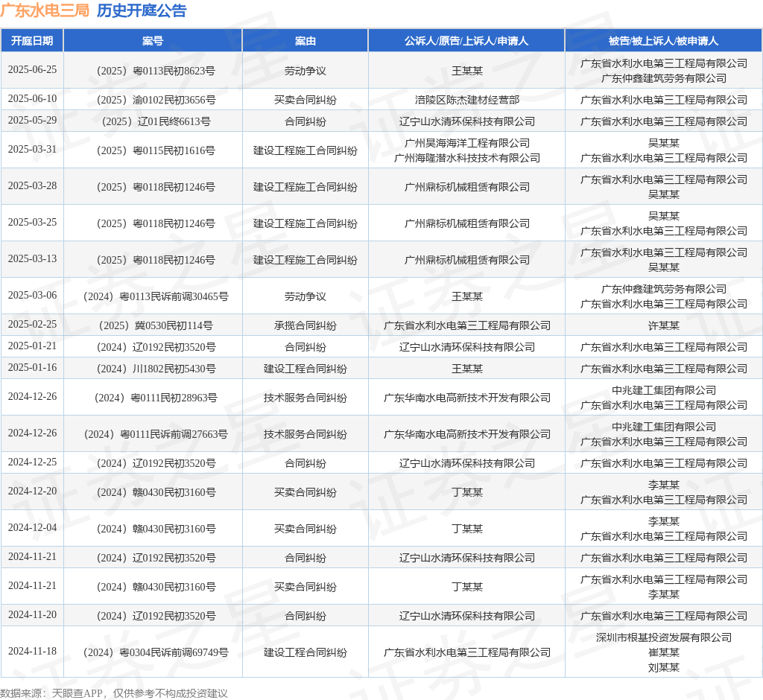The height and width of the screenshot is (700, 763).
Task: Click defendant 刘某某
Action: click(x=663, y=668)
